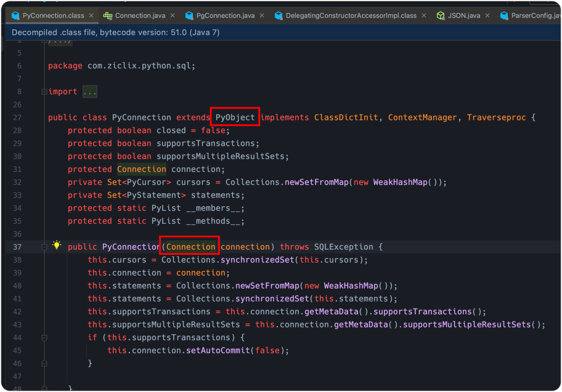Click the supportsTransactions field declaration
Viewport: 562px width, 392px height.
pyautogui.click(x=206, y=143)
